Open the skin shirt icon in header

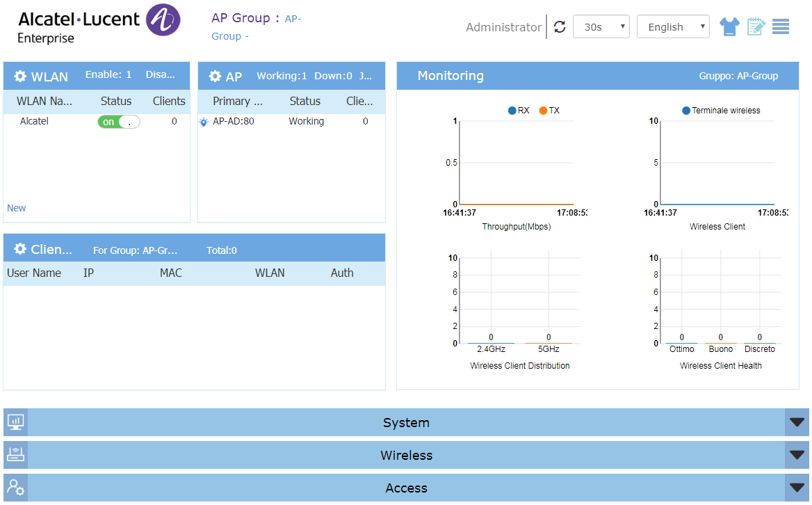729,27
